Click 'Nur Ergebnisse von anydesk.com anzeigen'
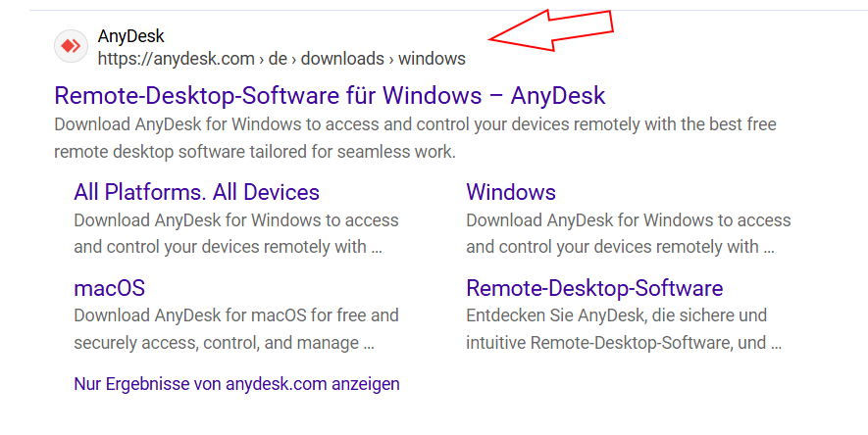 click(236, 383)
